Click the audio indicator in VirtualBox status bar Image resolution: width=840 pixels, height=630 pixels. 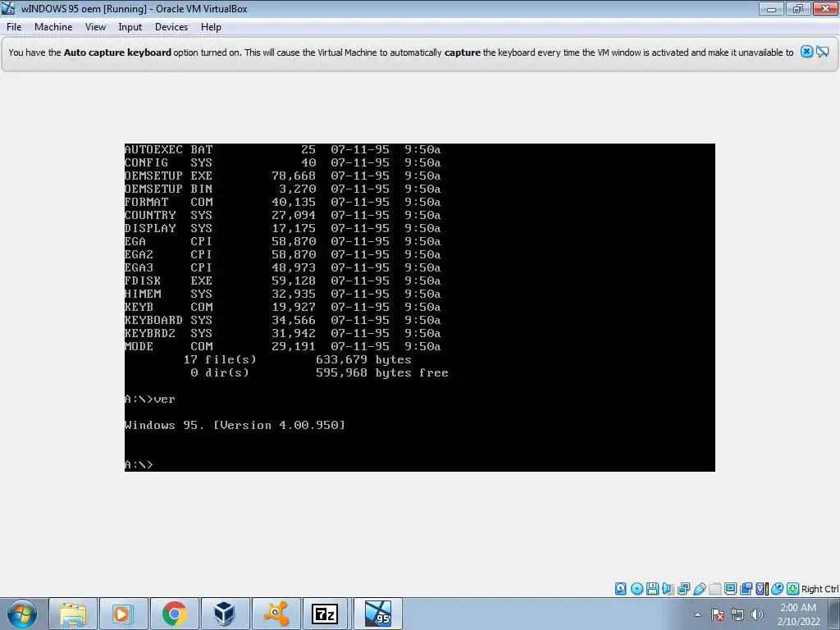coord(668,589)
